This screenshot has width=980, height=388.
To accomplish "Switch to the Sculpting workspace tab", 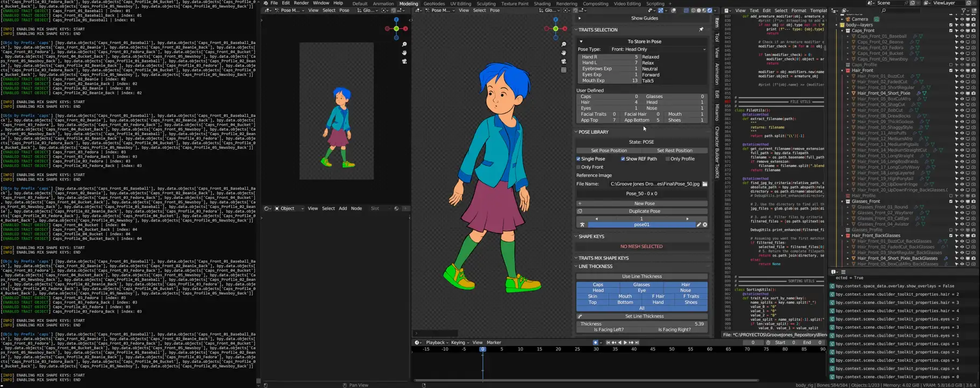I will [x=486, y=4].
